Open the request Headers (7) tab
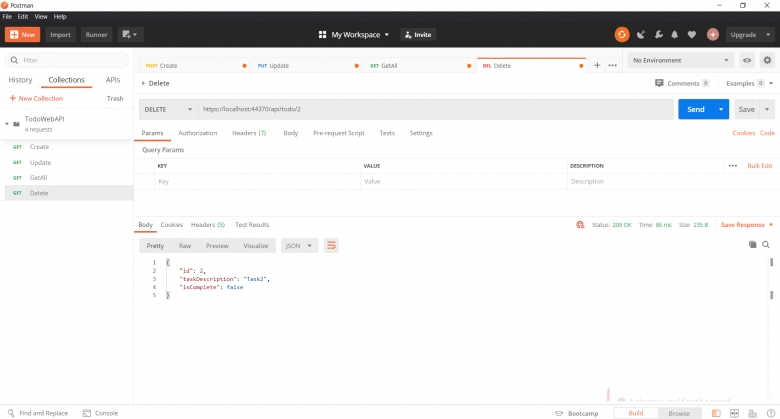Image resolution: width=780 pixels, height=419 pixels. point(249,133)
